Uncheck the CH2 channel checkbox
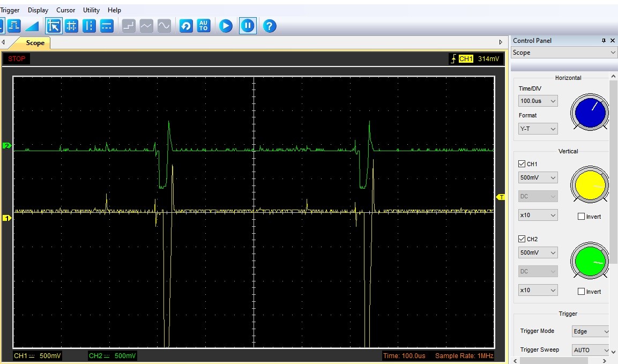This screenshot has height=364, width=618. click(x=522, y=239)
